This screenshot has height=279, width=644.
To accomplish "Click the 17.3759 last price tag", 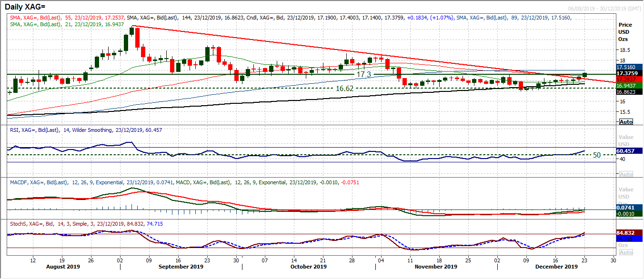I will pyautogui.click(x=628, y=73).
